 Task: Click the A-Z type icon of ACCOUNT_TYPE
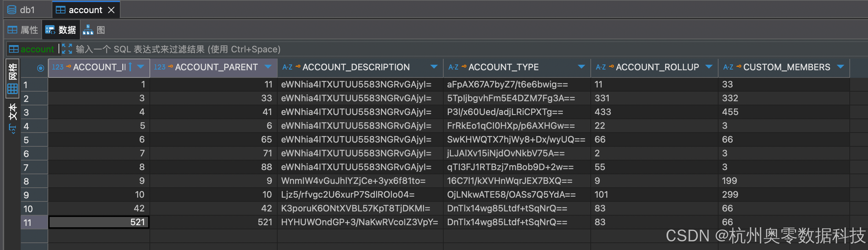[453, 67]
